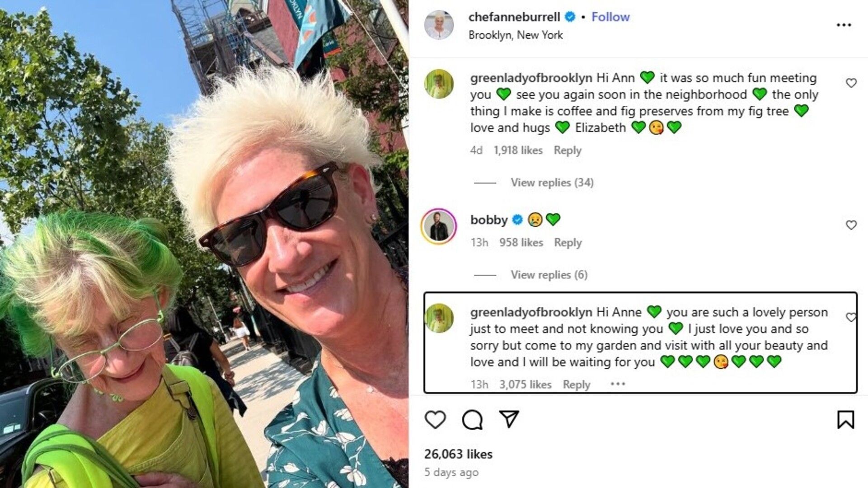868x488 pixels.
Task: Toggle like on first greenladyofbrooklyn comment
Action: [x=851, y=83]
